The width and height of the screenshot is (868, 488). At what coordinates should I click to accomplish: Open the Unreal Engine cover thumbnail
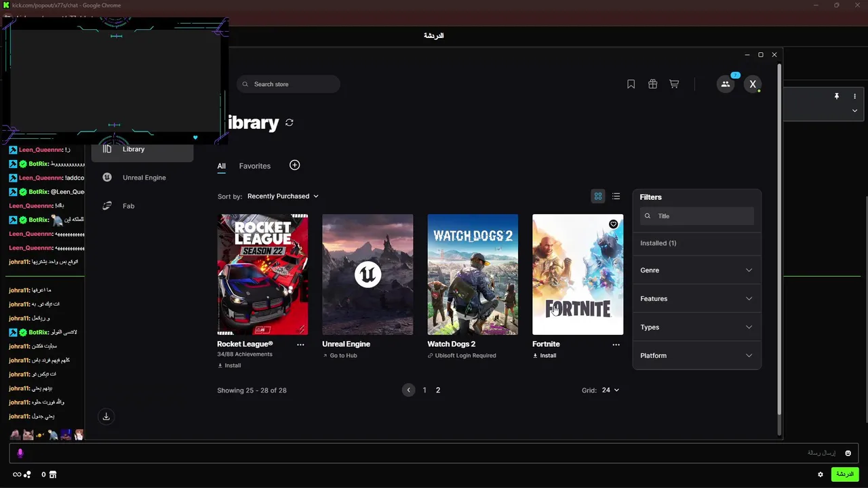point(368,274)
